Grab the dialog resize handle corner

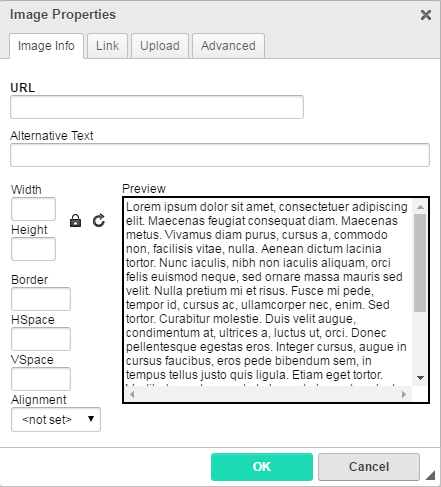click(x=430, y=475)
